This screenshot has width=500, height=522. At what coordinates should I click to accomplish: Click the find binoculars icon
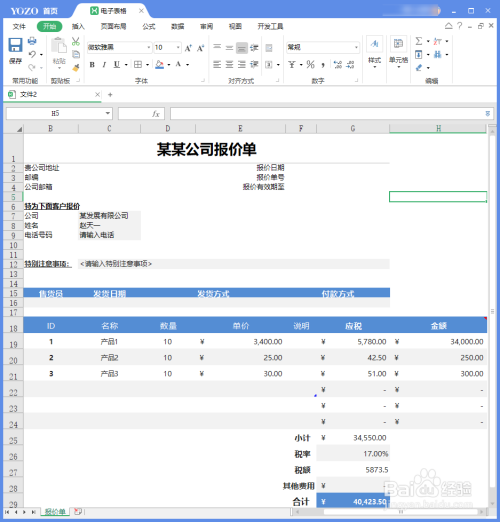[437, 54]
